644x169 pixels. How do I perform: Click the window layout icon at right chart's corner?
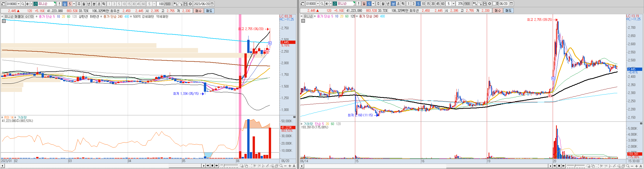click(x=303, y=4)
